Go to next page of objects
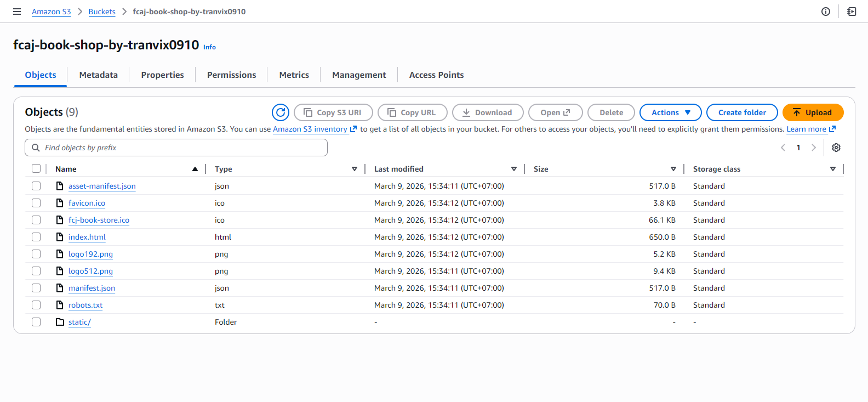The height and width of the screenshot is (402, 868). pos(814,148)
